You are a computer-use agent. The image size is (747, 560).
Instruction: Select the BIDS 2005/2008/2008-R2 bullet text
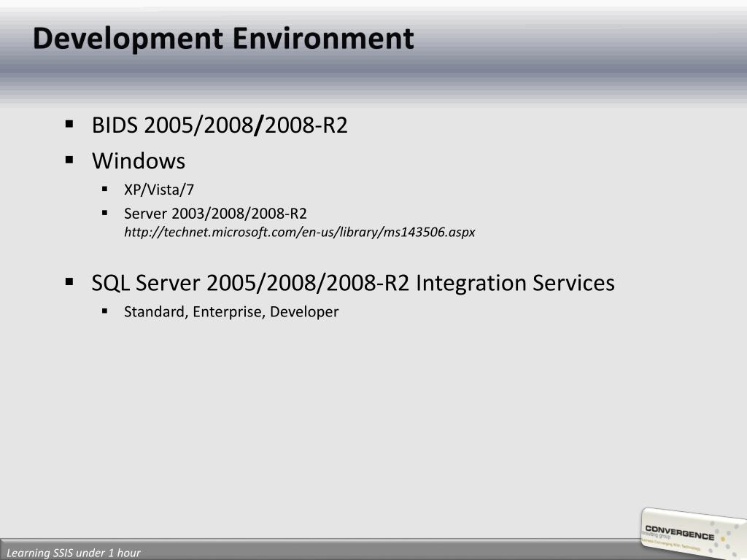(220, 125)
